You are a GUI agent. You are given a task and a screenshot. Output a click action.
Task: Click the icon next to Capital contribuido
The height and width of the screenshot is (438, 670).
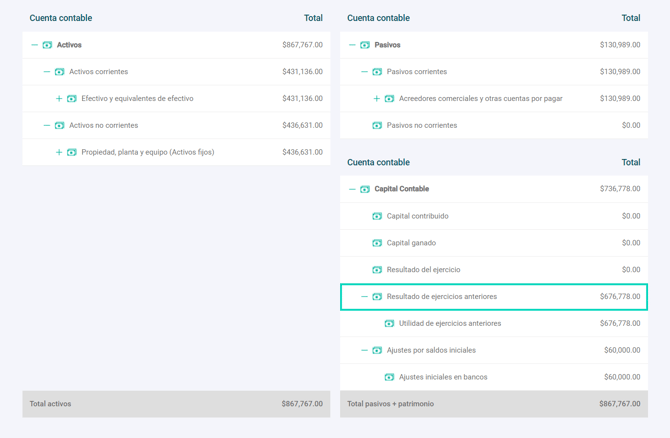(377, 216)
